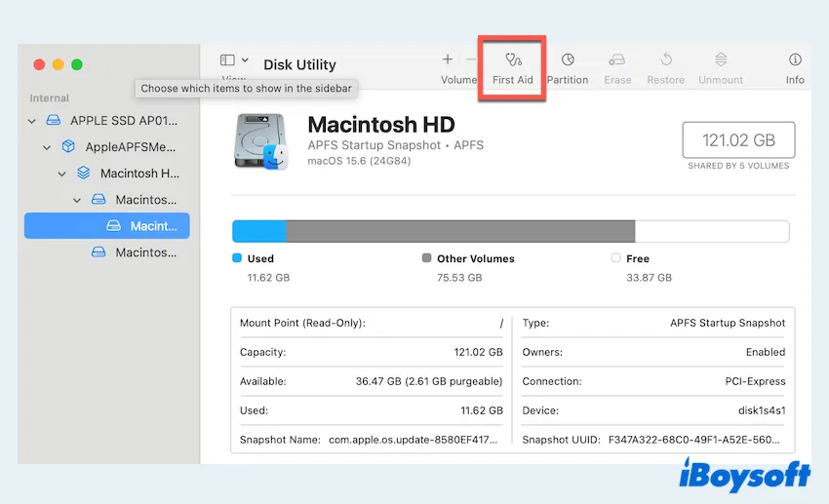This screenshot has width=829, height=504.
Task: Click the Snapshot Name com.apple.os.update value
Action: pos(413,440)
